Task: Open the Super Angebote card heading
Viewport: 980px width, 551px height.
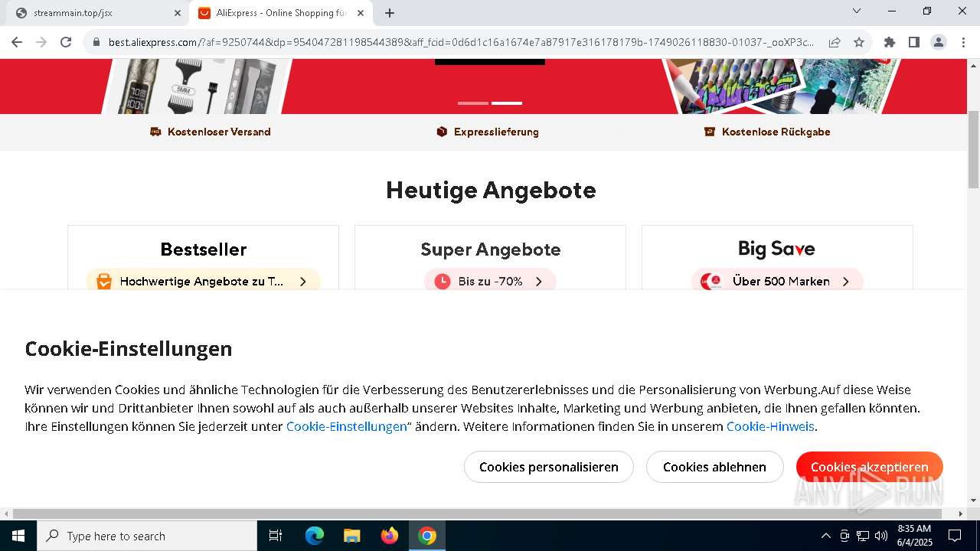Action: click(491, 249)
